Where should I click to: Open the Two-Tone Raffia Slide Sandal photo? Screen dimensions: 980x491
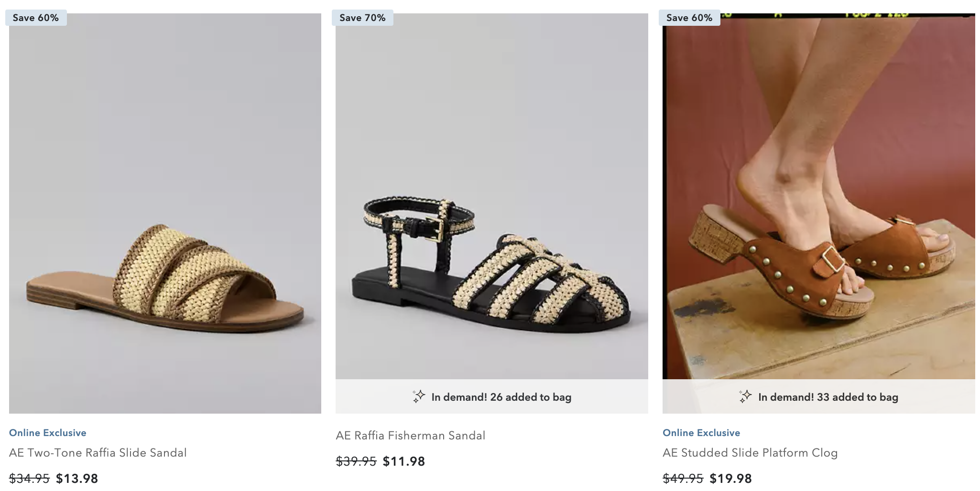[165, 213]
